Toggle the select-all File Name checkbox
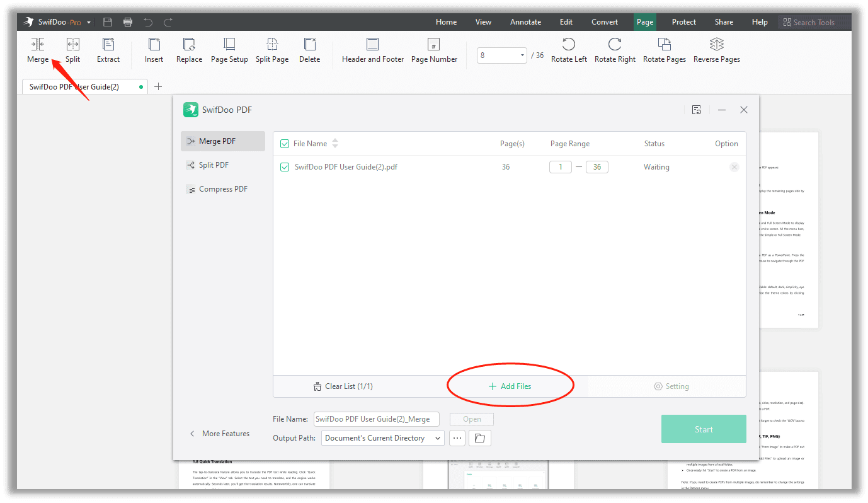 coord(285,144)
